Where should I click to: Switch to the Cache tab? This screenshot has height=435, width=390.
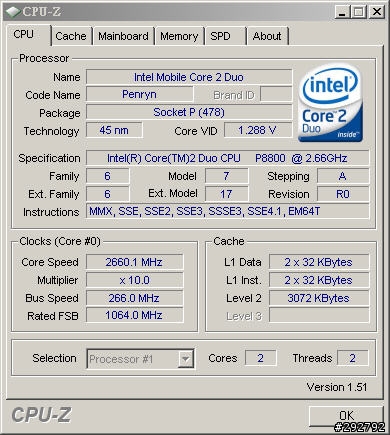tap(71, 36)
